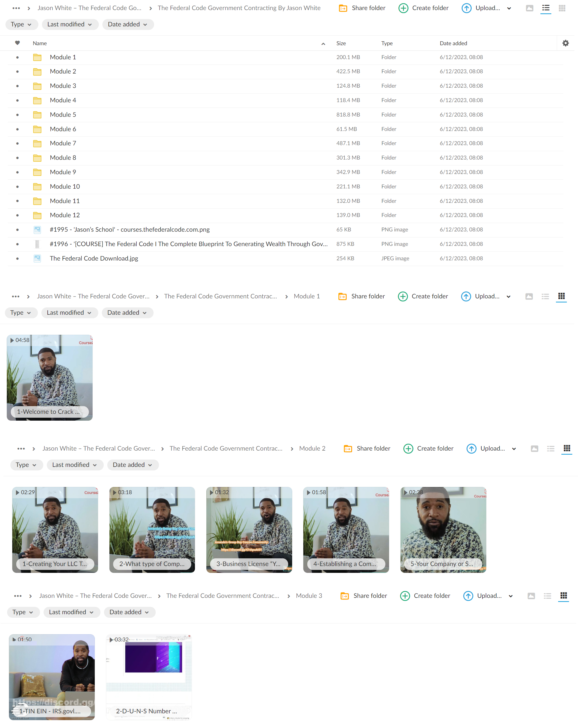The image size is (578, 728).
Task: Expand the Last modified dropdown in Module 2
Action: tap(74, 464)
